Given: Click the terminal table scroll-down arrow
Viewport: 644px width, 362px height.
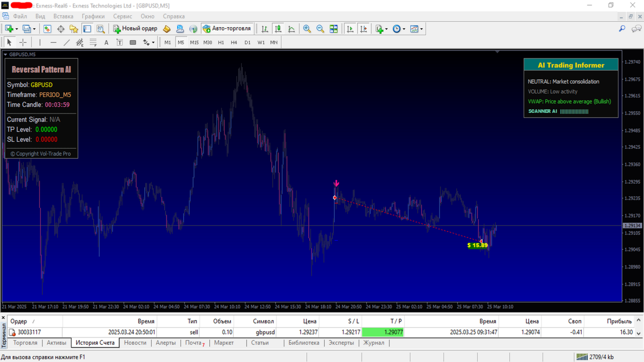Looking at the screenshot, I should pos(638,333).
